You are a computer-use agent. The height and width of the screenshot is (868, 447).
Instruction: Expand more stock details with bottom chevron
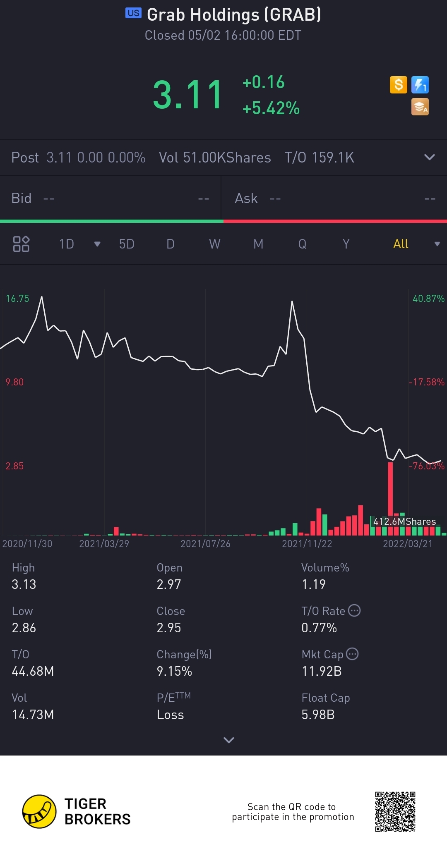coord(229,740)
